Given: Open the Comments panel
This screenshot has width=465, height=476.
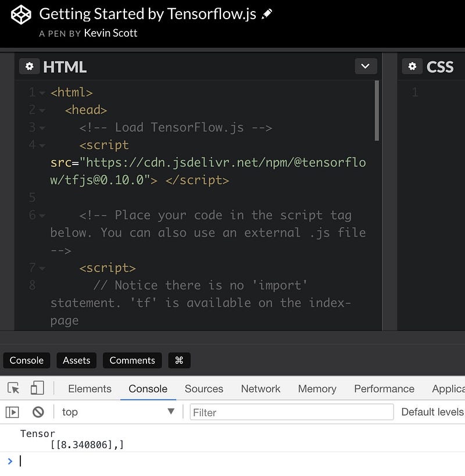Looking at the screenshot, I should pyautogui.click(x=132, y=360).
